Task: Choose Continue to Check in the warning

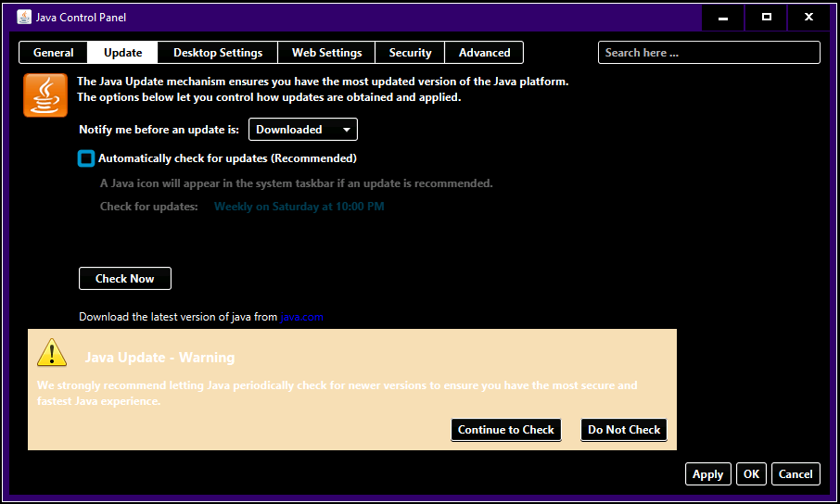Action: [506, 430]
